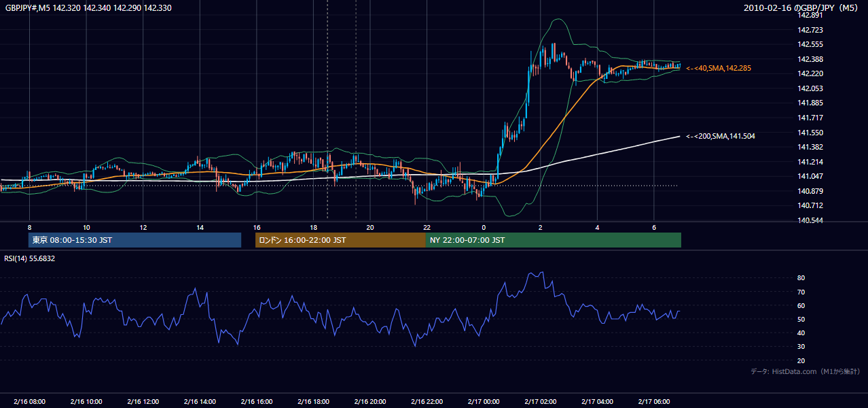Viewport: 868px width, 408px height.
Task: Click hour tick 18 under the price chart
Action: point(313,227)
